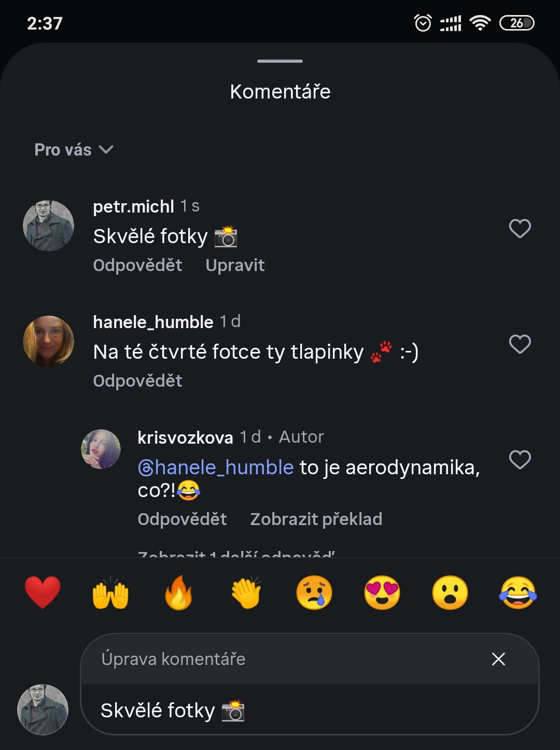The image size is (560, 750).
Task: Tap Upravit on petr.michl's comment
Action: coord(235,265)
